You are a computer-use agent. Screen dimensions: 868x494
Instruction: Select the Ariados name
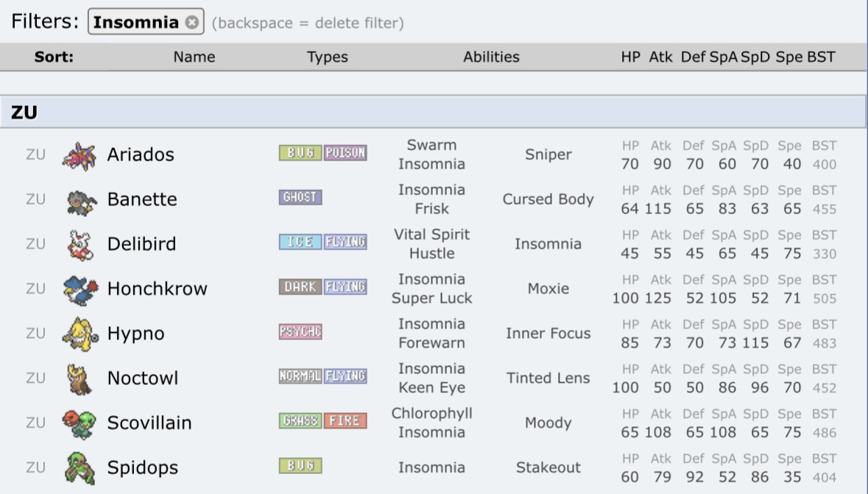141,155
